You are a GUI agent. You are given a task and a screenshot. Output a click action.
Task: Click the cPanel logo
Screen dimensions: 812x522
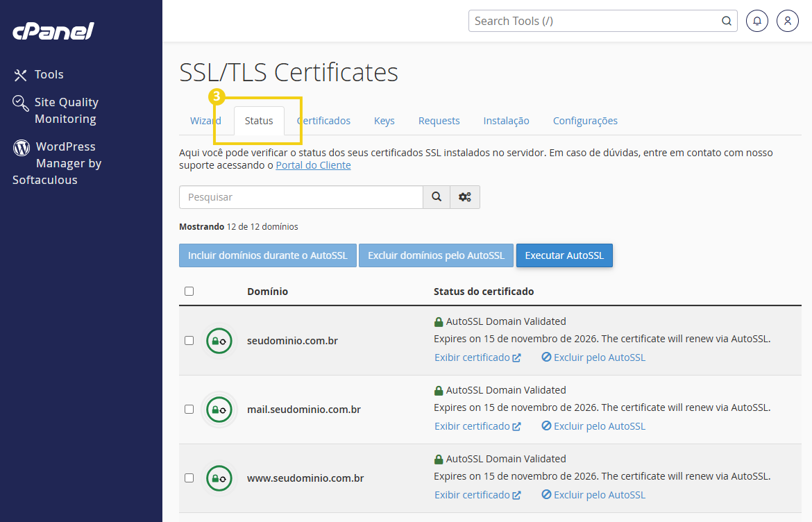[53, 31]
